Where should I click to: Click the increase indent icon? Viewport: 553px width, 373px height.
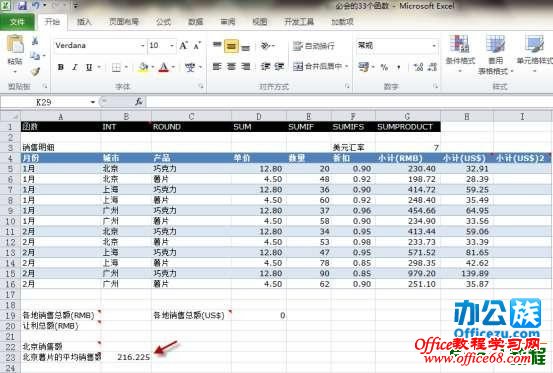point(279,66)
